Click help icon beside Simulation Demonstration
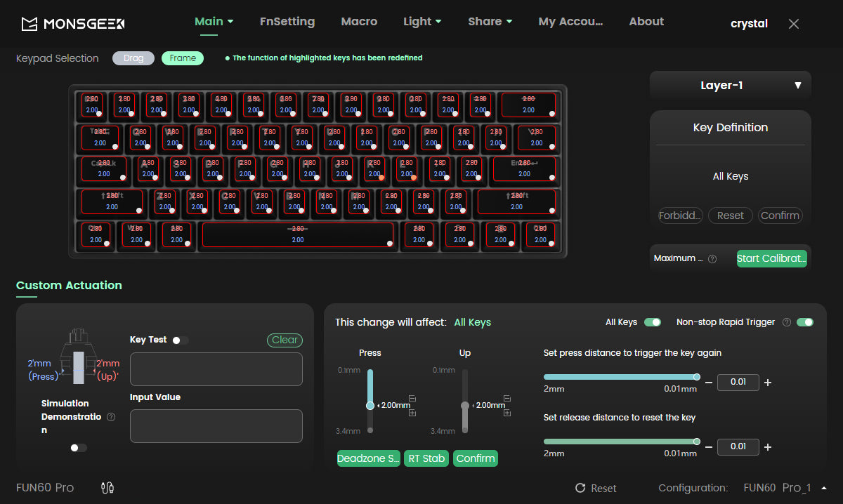 110,416
